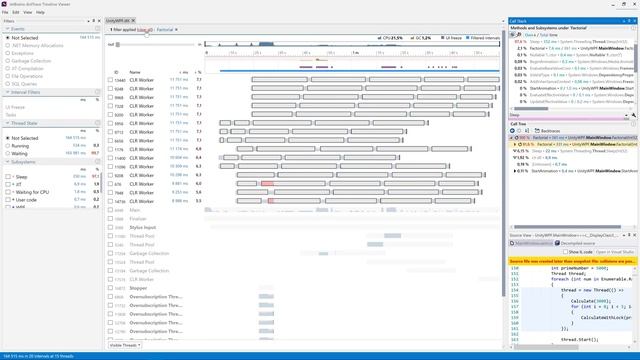Close the Filters panel
640x360 pixels.
click(x=99, y=21)
